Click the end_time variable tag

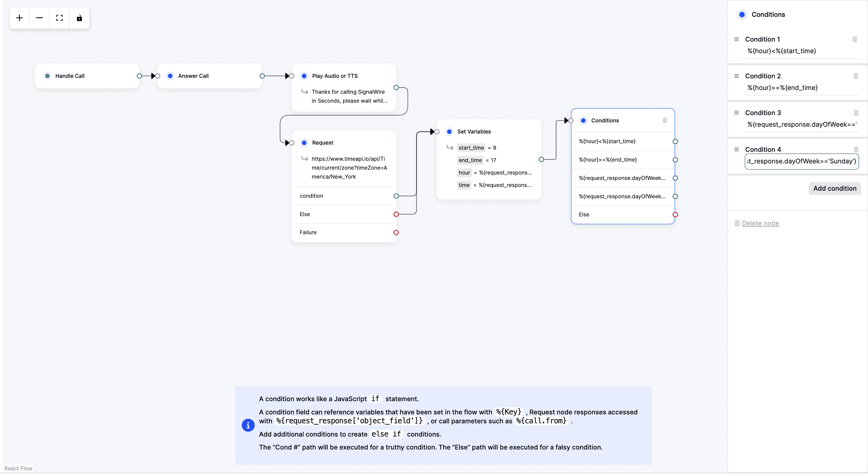pyautogui.click(x=470, y=160)
